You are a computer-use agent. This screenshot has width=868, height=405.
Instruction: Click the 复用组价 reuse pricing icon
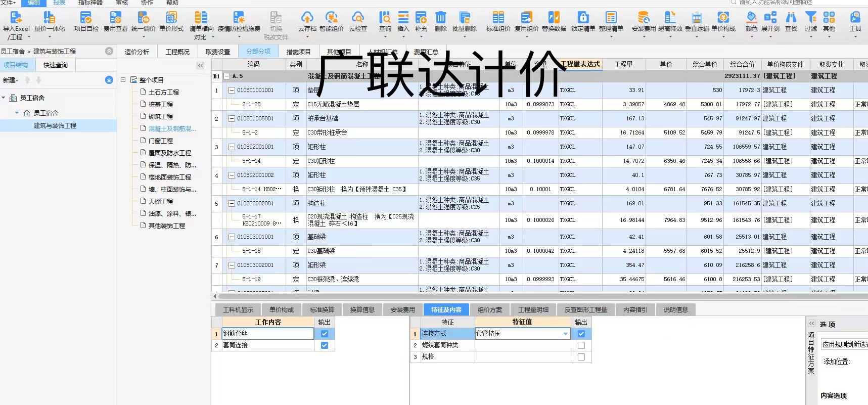tap(526, 18)
